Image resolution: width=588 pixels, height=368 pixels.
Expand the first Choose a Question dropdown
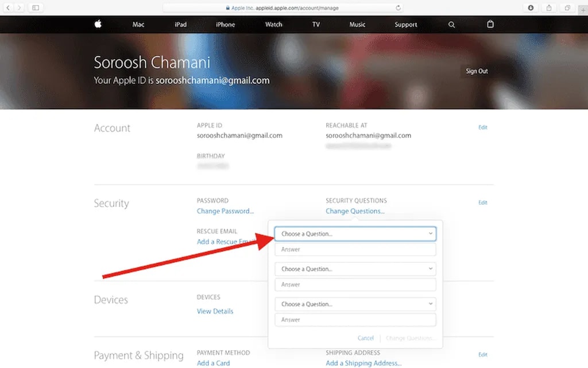355,234
